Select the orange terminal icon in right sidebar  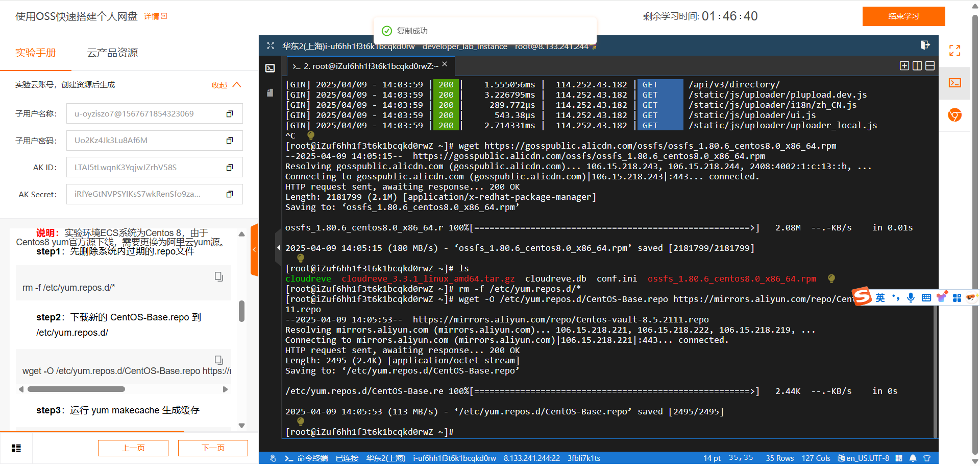(954, 83)
